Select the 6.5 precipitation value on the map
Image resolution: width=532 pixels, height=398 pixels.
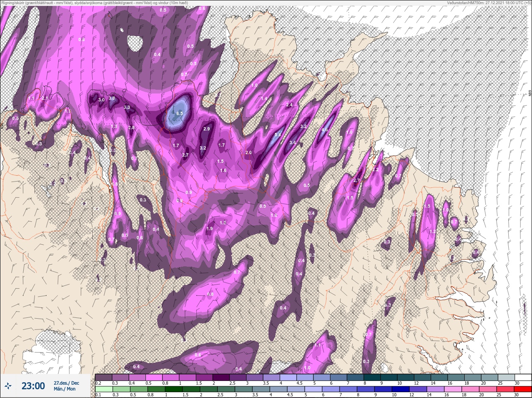tap(180, 113)
